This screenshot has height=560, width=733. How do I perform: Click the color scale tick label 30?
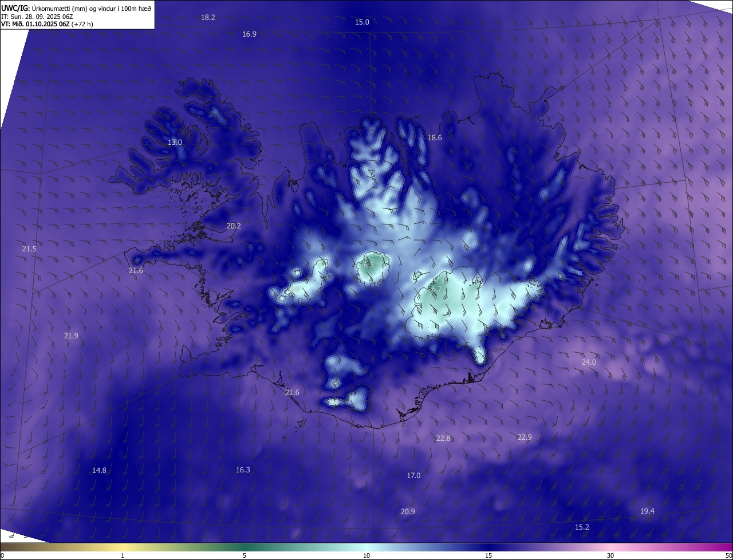point(610,556)
